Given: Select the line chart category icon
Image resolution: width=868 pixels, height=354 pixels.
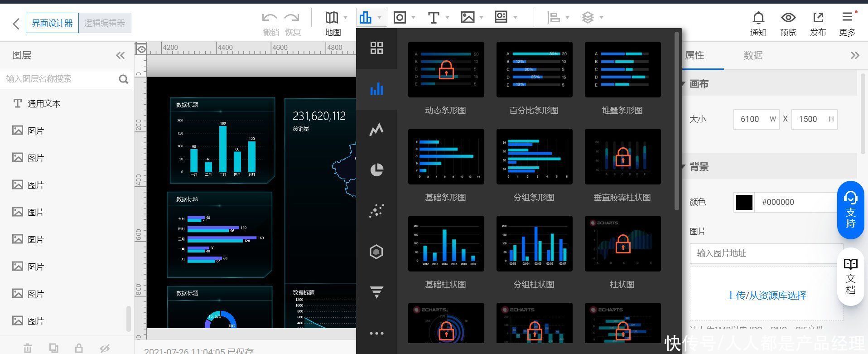Looking at the screenshot, I should coord(376,130).
